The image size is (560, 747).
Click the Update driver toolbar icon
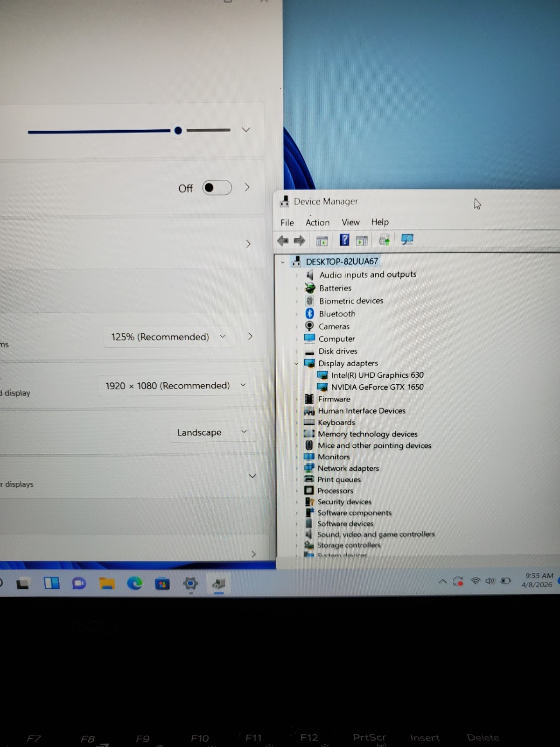[x=384, y=240]
